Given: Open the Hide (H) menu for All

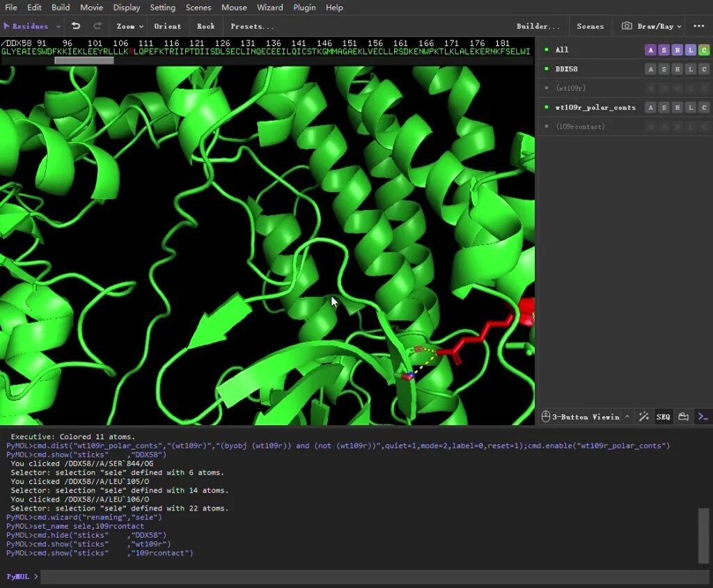Looking at the screenshot, I should click(677, 50).
